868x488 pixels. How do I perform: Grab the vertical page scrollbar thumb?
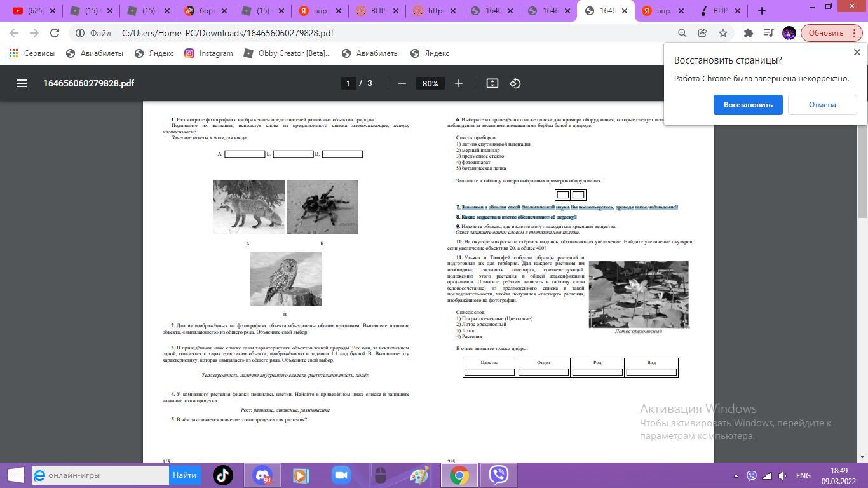pyautogui.click(x=862, y=161)
